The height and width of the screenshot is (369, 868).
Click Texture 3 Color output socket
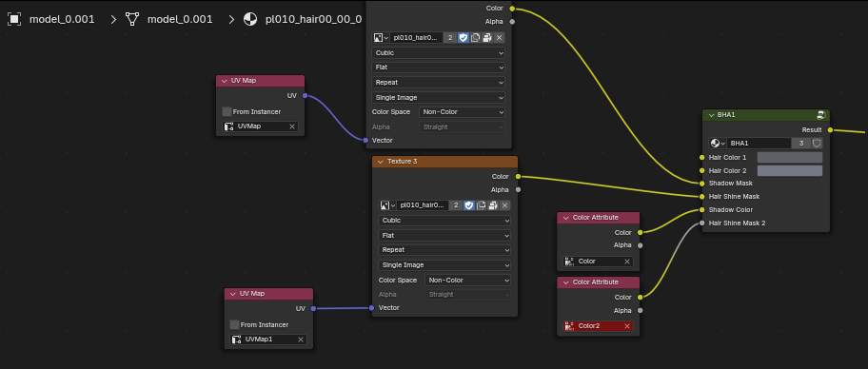[518, 177]
